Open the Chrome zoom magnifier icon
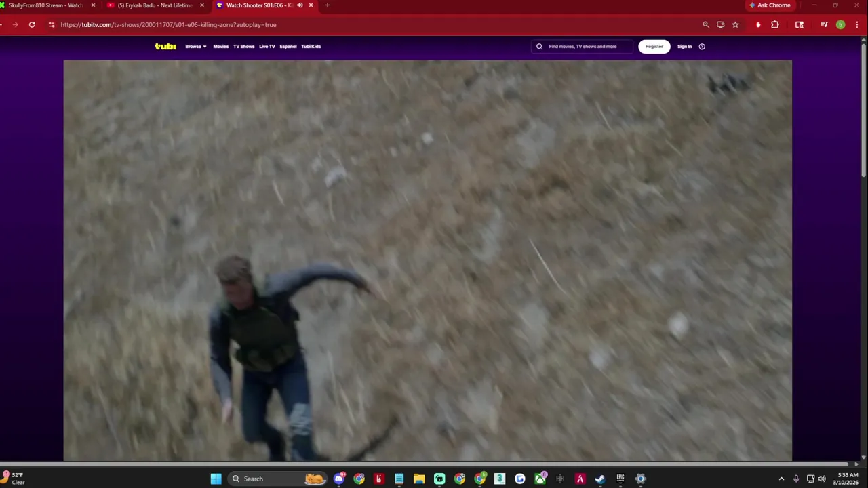Viewport: 868px width, 488px height. [x=706, y=24]
